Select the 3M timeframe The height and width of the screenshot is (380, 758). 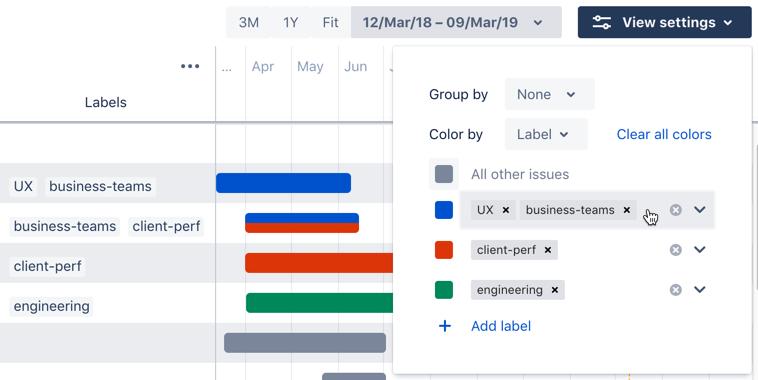[x=248, y=22]
